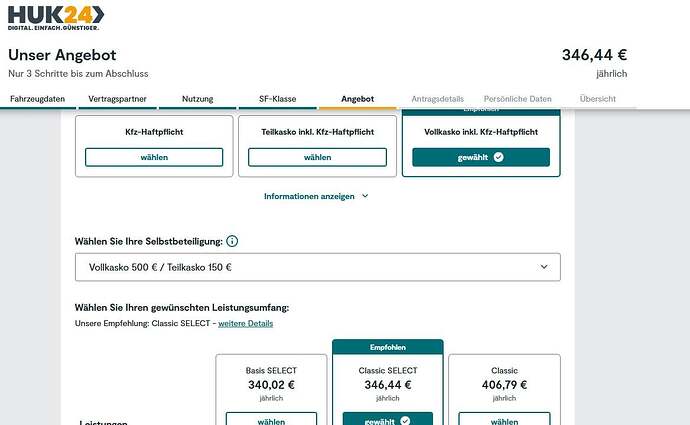Click the Classic SELECT price 346,44 €
The height and width of the screenshot is (425, 690).
(388, 385)
